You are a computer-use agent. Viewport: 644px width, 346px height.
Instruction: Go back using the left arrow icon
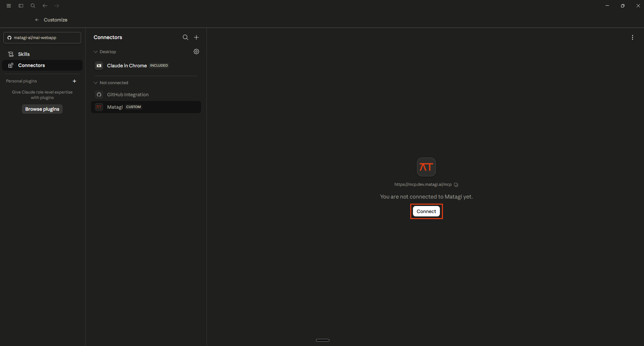45,6
